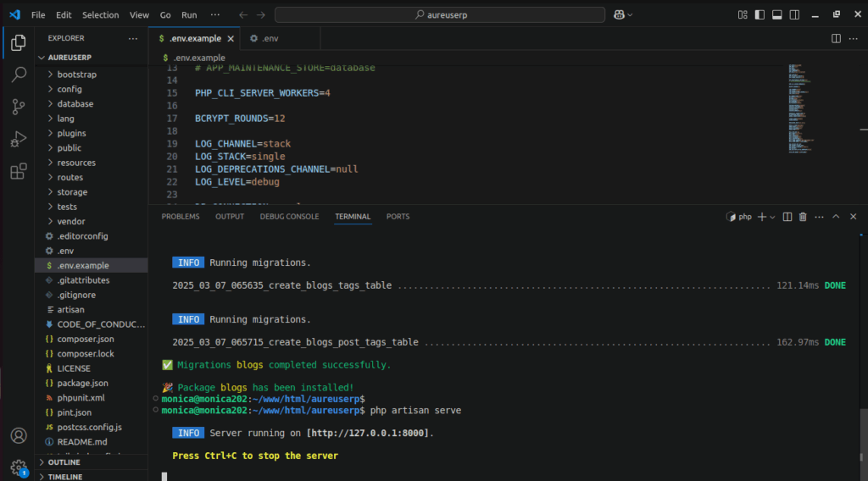The image size is (868, 481).
Task: Click the Copilot icon in title bar
Action: click(x=619, y=15)
